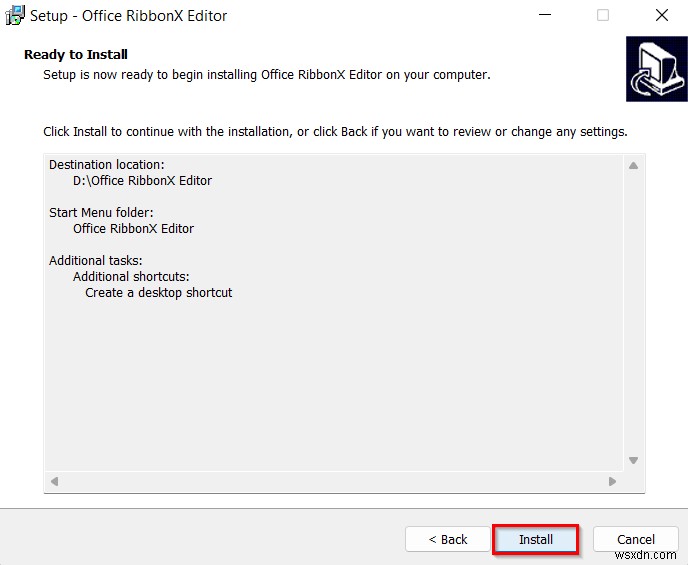688x565 pixels.
Task: Select the text 'D:\Office RibbonX Editor'
Action: tap(142, 181)
